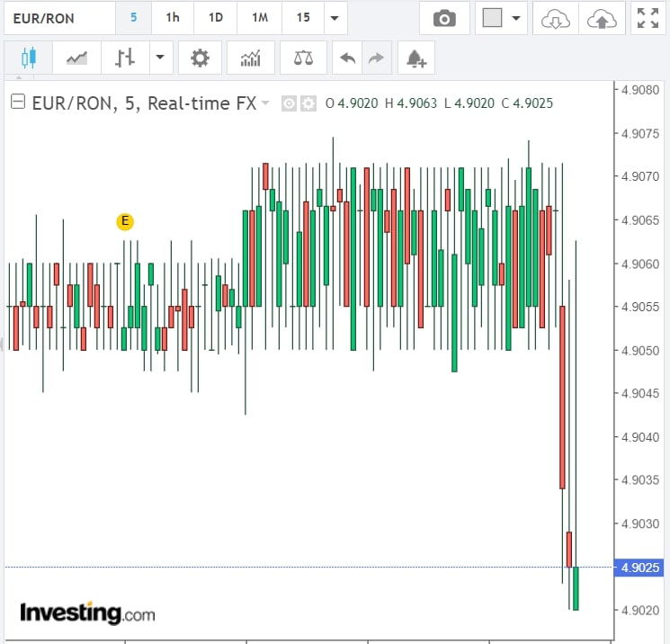Viewport: 670px width, 644px height.
Task: Collapse the EUR/RON legend box
Action: point(17,103)
